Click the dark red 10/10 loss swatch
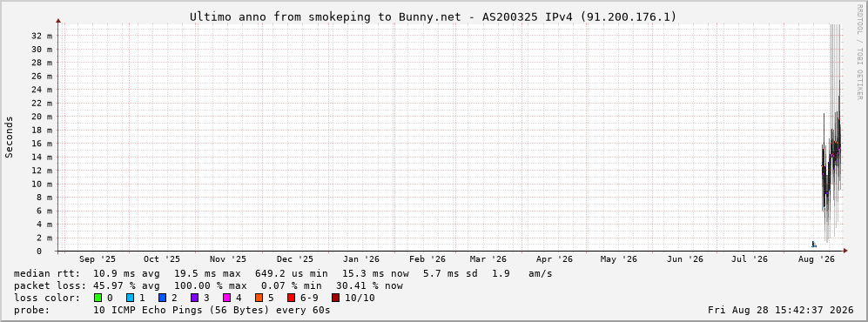The width and height of the screenshot is (868, 322). (335, 298)
